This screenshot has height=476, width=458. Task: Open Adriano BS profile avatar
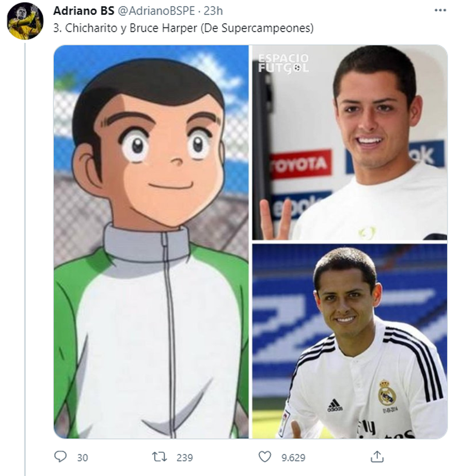pyautogui.click(x=25, y=21)
